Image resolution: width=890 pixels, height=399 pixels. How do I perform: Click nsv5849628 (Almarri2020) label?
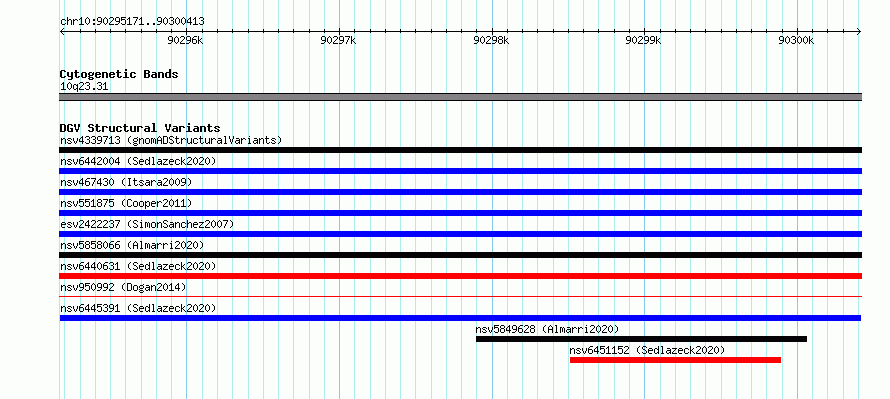pyautogui.click(x=547, y=329)
